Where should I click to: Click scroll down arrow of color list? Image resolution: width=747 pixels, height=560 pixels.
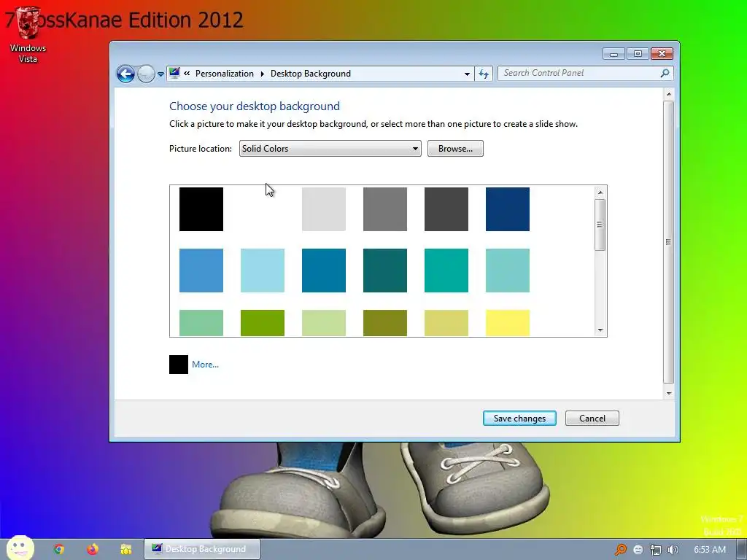tap(600, 330)
